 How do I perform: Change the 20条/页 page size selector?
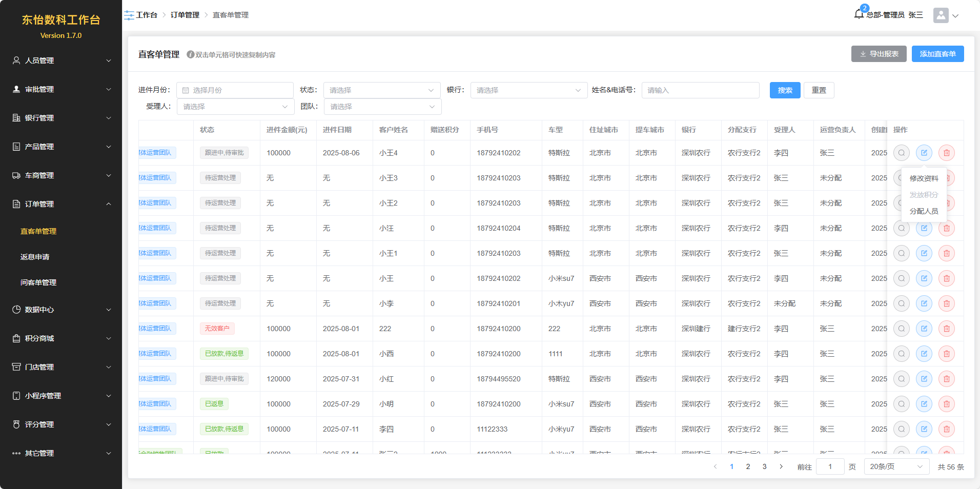(x=896, y=466)
